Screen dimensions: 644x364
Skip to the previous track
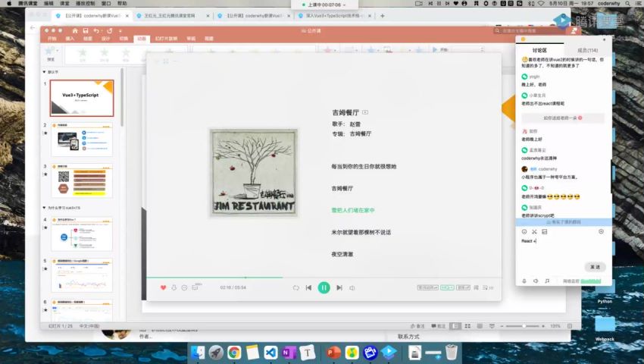[x=308, y=287]
